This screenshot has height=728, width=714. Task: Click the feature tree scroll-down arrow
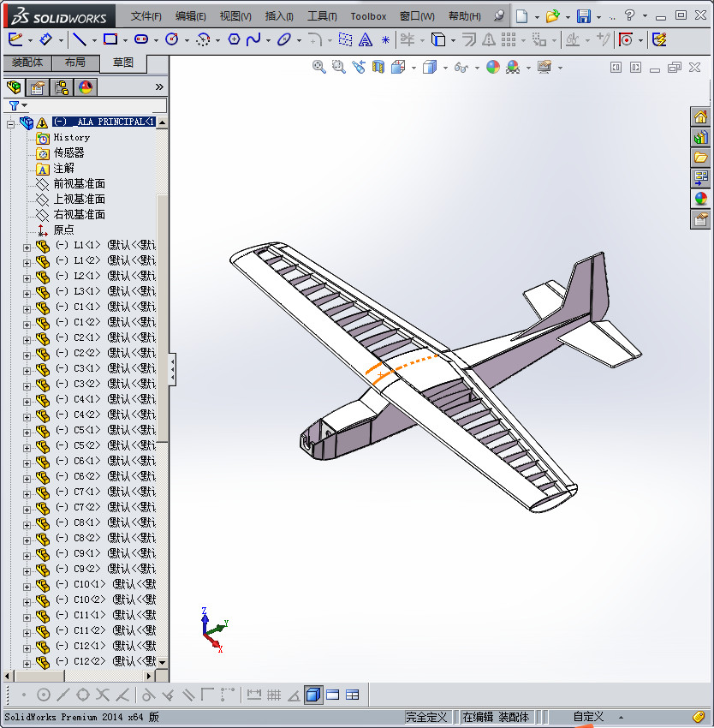point(162,663)
